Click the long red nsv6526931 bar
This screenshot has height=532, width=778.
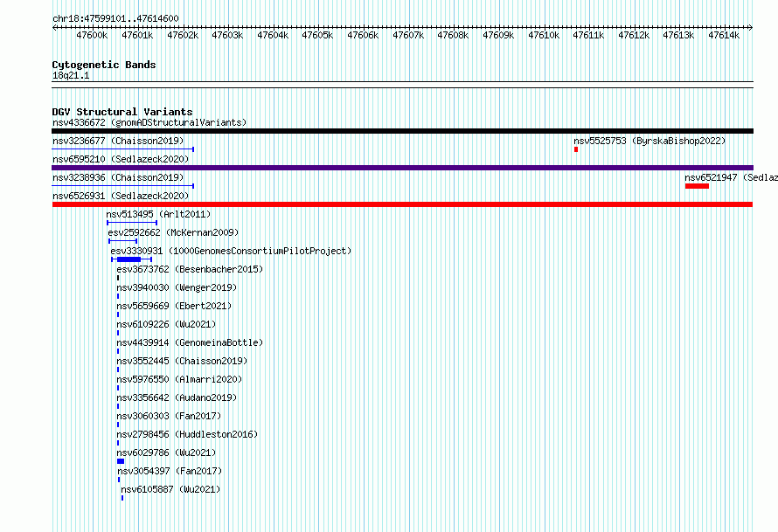tap(402, 204)
